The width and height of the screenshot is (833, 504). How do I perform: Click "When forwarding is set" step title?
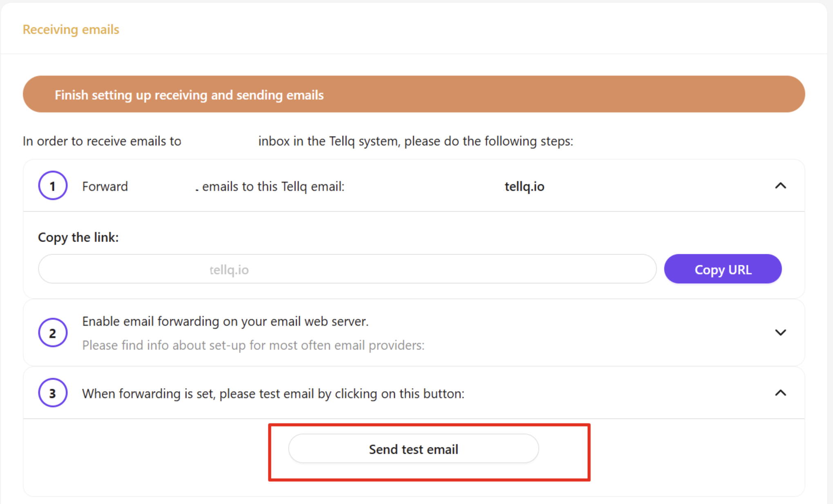273,394
